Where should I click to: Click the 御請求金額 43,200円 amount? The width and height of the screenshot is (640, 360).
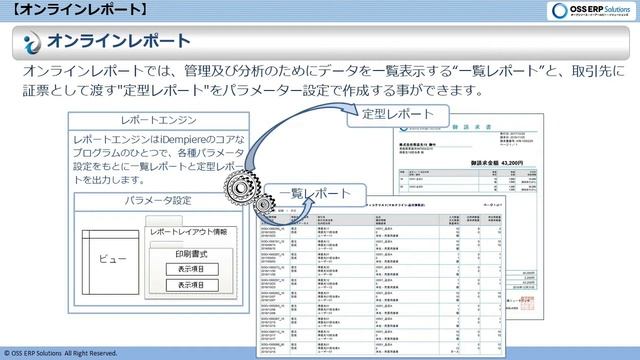pos(497,163)
